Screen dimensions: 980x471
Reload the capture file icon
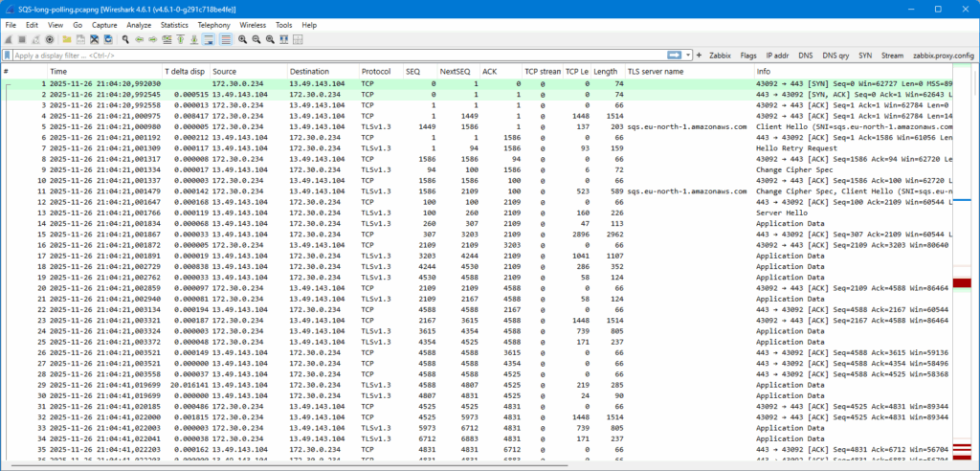click(108, 39)
